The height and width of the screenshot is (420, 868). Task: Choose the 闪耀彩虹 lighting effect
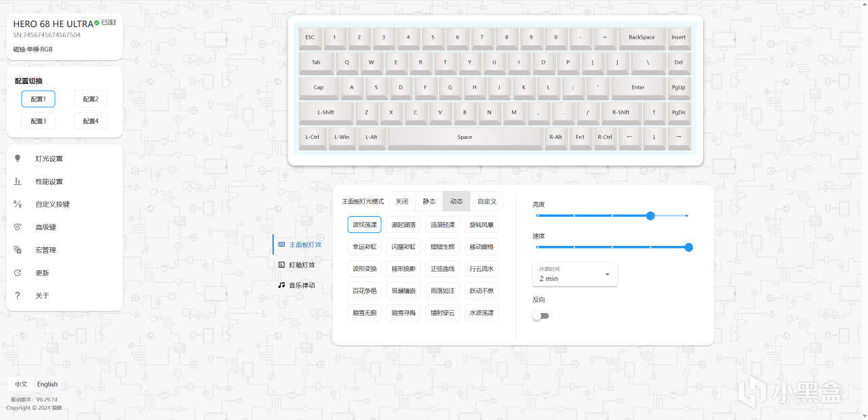point(403,247)
